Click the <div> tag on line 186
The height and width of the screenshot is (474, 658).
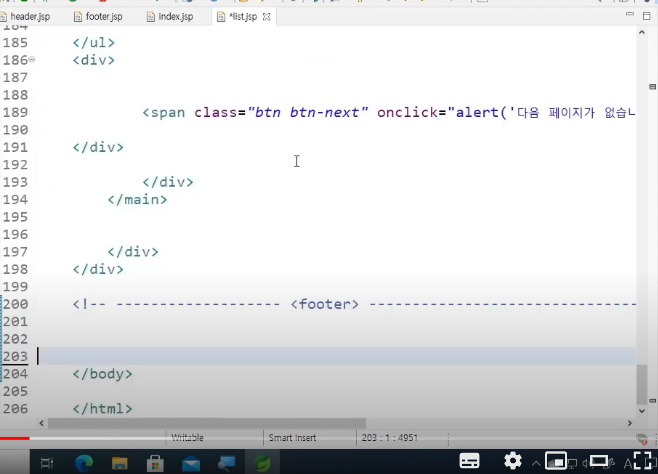click(x=94, y=60)
